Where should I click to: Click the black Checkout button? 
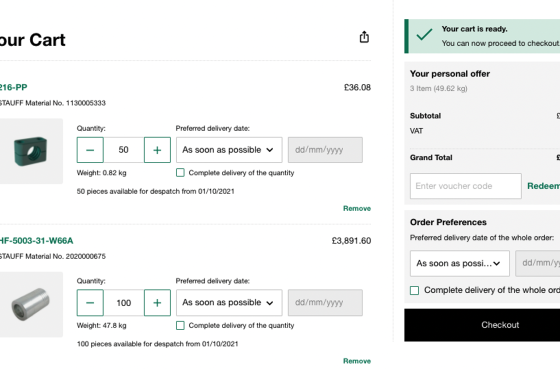pyautogui.click(x=482, y=325)
